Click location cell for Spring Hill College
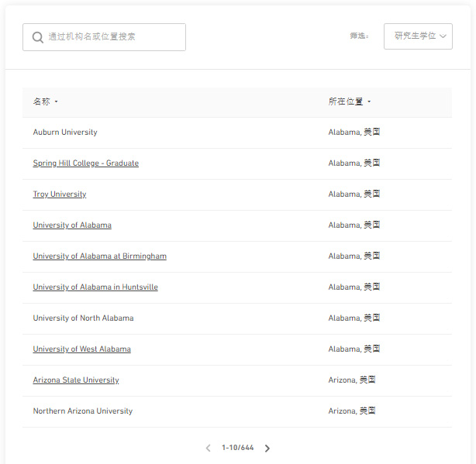The image size is (476, 464). [354, 163]
